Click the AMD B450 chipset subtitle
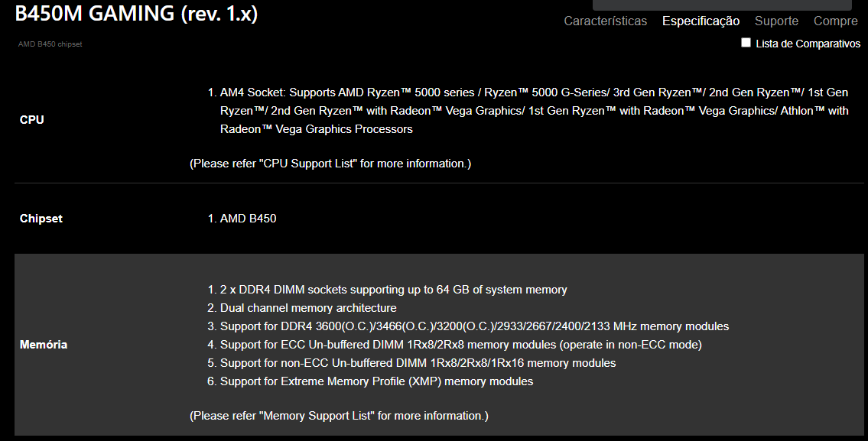Viewport: 868px width, 441px height. [50, 44]
